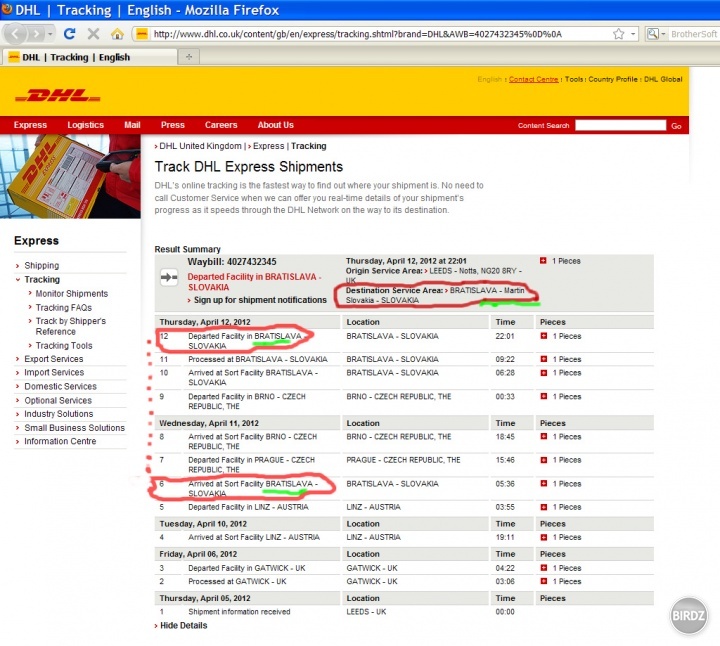Open Small Business Solutions in the sidebar

pyautogui.click(x=74, y=428)
